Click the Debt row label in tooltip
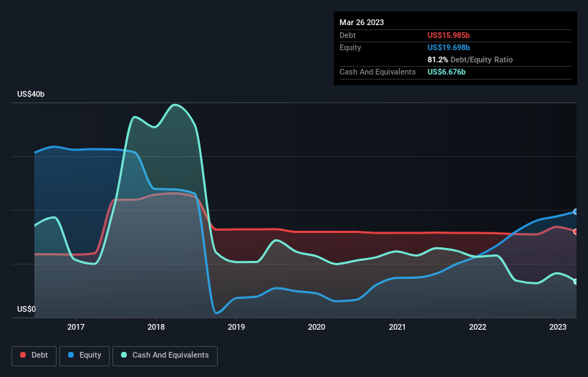 click(347, 35)
